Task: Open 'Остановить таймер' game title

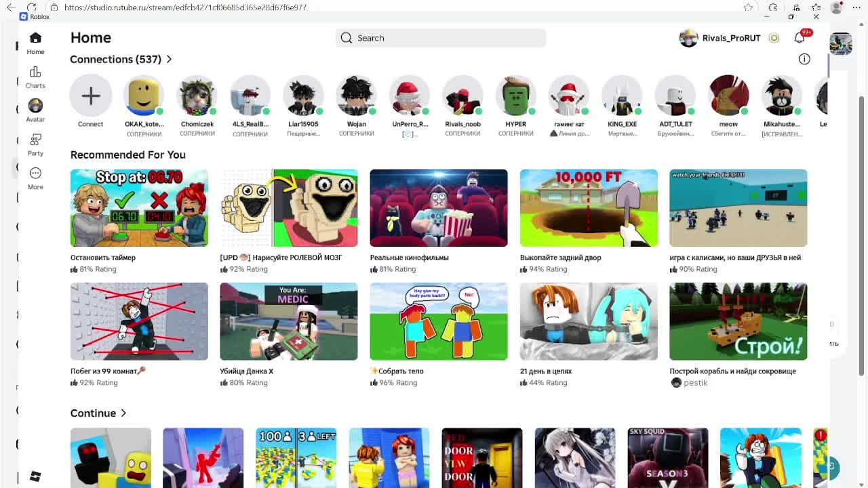Action: coord(103,258)
